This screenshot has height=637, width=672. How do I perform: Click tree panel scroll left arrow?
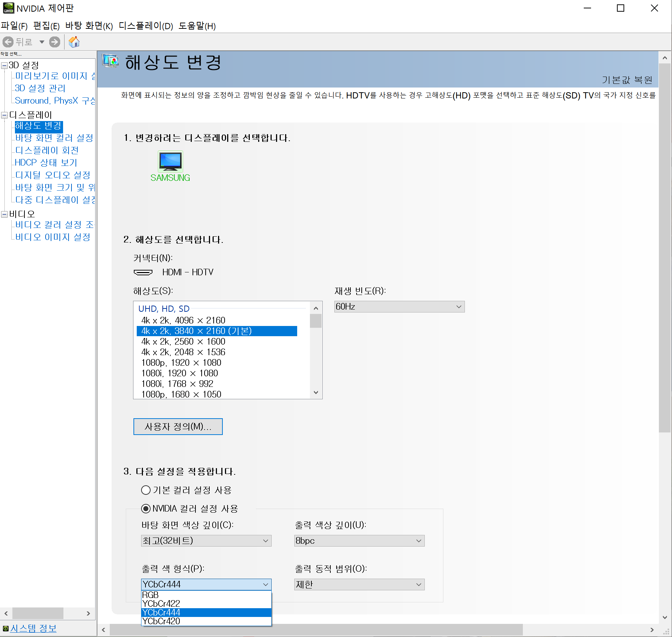[x=6, y=613]
